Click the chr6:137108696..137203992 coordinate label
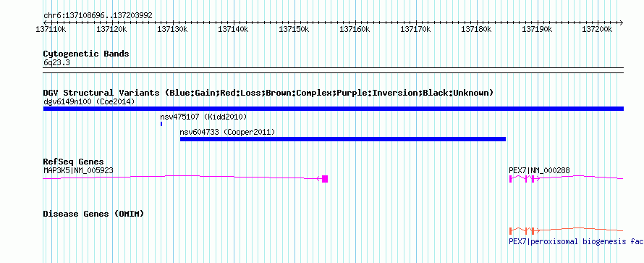The image size is (644, 263). (98, 16)
